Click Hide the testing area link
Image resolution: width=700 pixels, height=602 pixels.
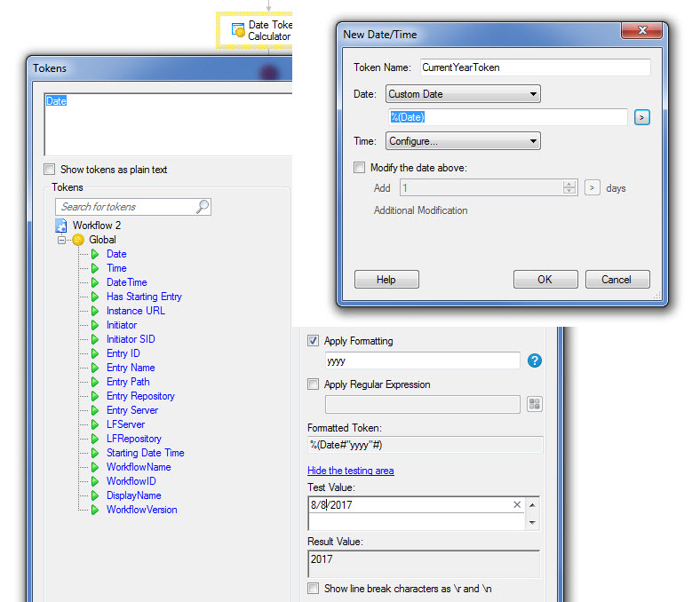pos(351,471)
